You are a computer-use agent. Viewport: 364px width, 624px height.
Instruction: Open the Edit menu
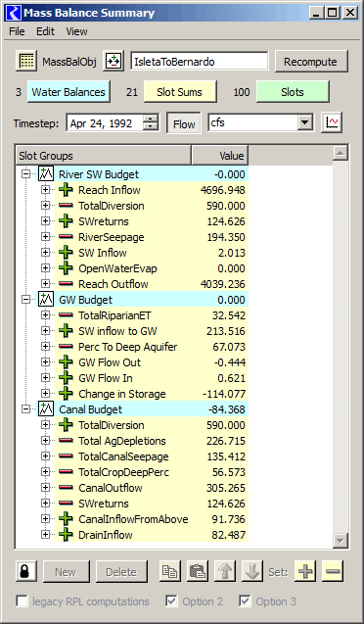click(x=45, y=31)
